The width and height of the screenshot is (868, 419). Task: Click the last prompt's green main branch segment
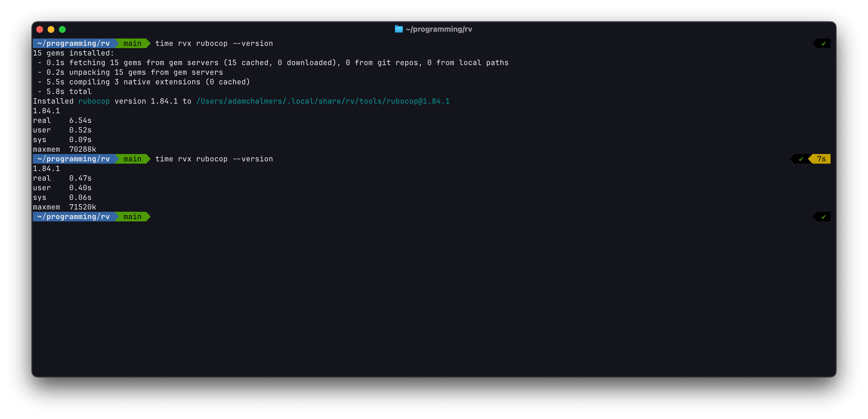pyautogui.click(x=132, y=217)
